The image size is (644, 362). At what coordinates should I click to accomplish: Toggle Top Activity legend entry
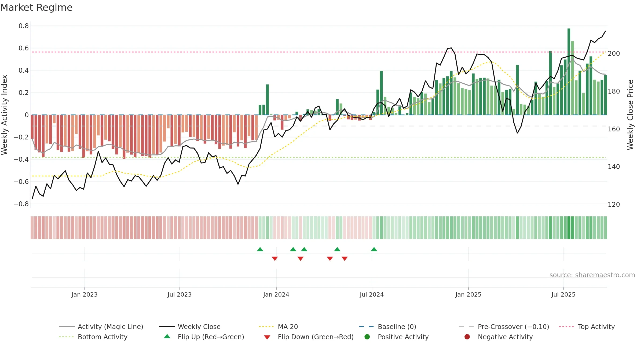pos(587,327)
